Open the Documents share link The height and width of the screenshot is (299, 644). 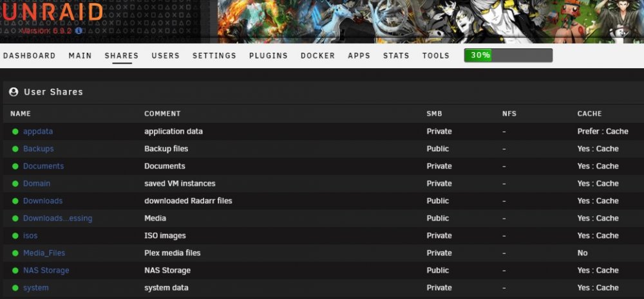pos(44,166)
